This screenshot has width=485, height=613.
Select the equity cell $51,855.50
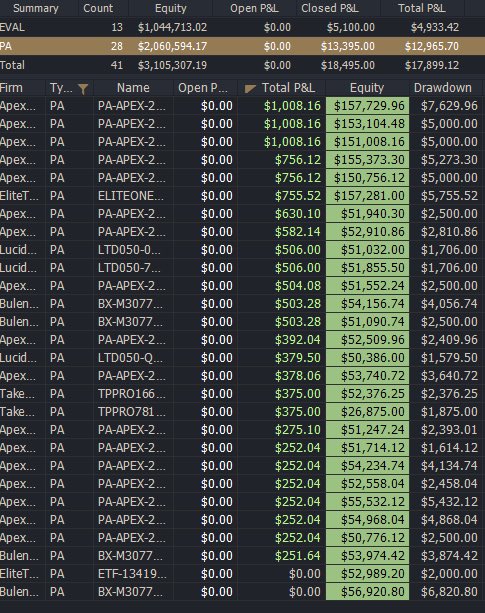tap(367, 267)
